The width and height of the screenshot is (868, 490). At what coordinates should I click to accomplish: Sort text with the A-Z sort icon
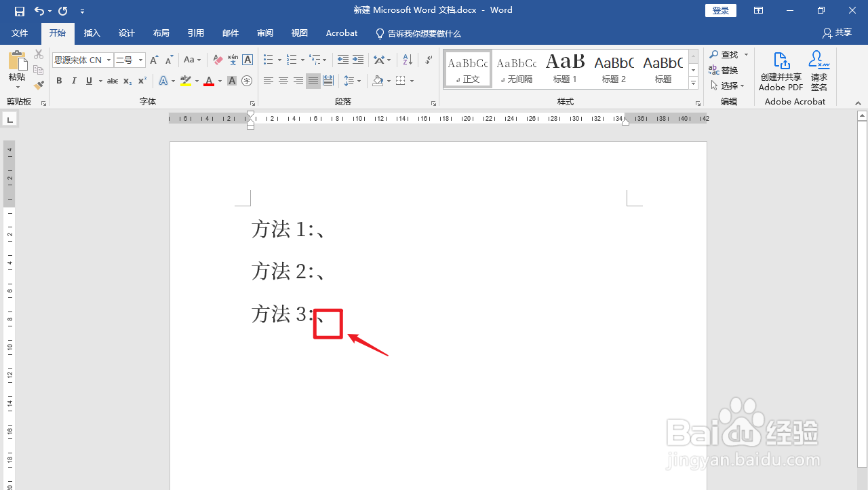click(408, 60)
